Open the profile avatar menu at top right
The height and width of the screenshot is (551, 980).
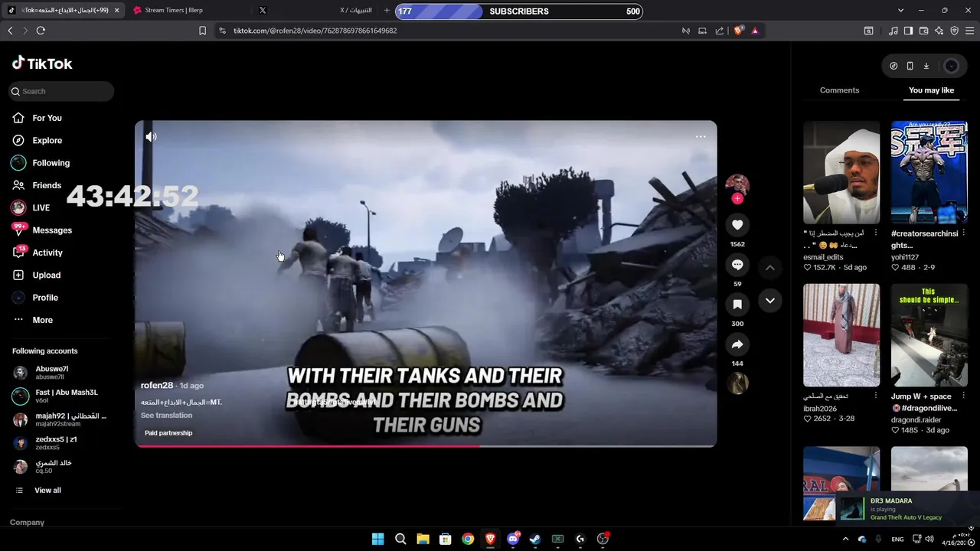coord(952,66)
